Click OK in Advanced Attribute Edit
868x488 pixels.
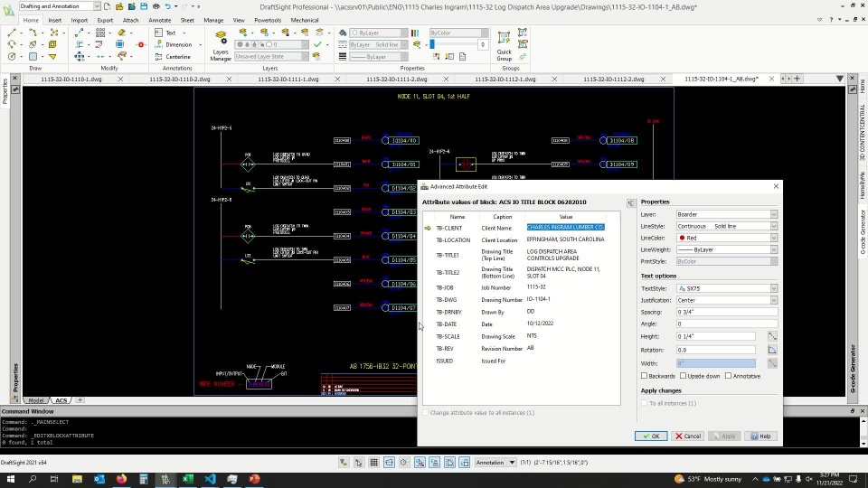coord(650,436)
